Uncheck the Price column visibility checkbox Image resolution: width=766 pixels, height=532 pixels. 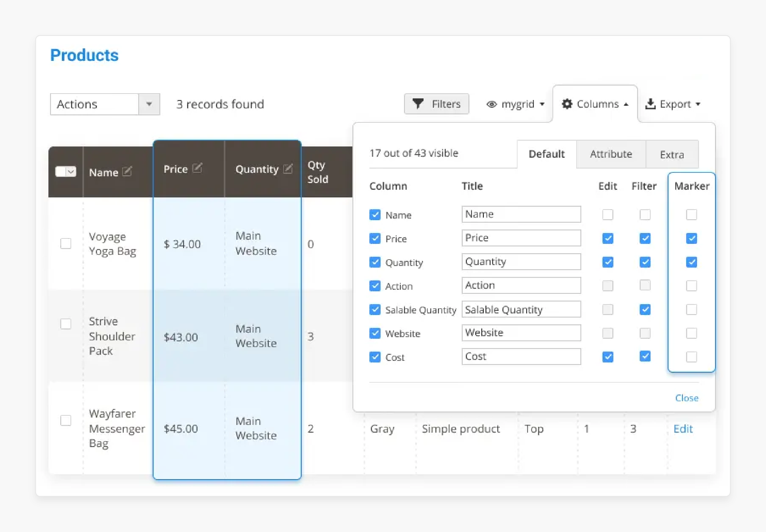pyautogui.click(x=375, y=238)
